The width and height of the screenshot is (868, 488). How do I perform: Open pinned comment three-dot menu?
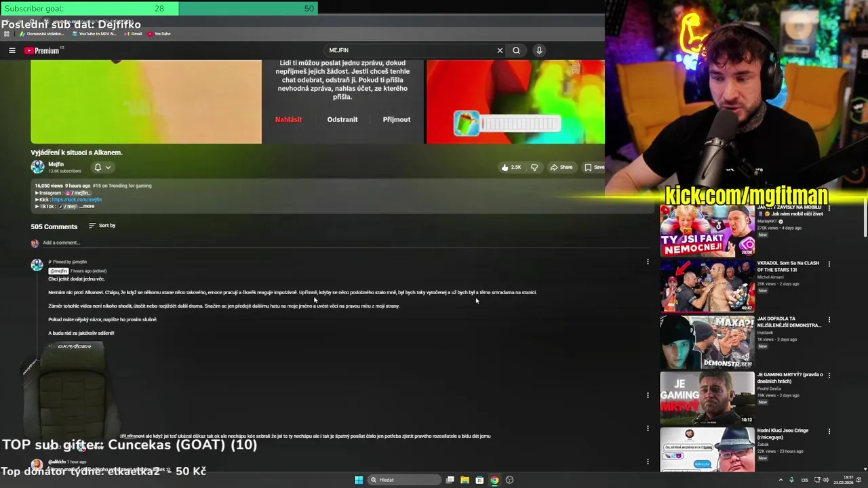pos(648,262)
